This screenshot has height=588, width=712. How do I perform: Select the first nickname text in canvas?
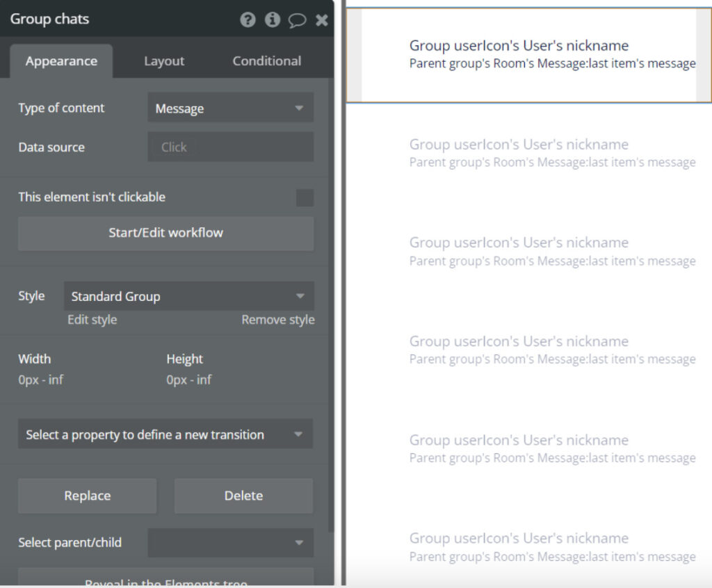pyautogui.click(x=519, y=46)
